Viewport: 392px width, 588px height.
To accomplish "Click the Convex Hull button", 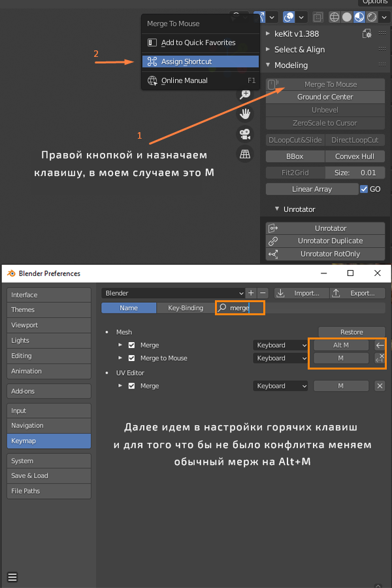I will pos(355,156).
